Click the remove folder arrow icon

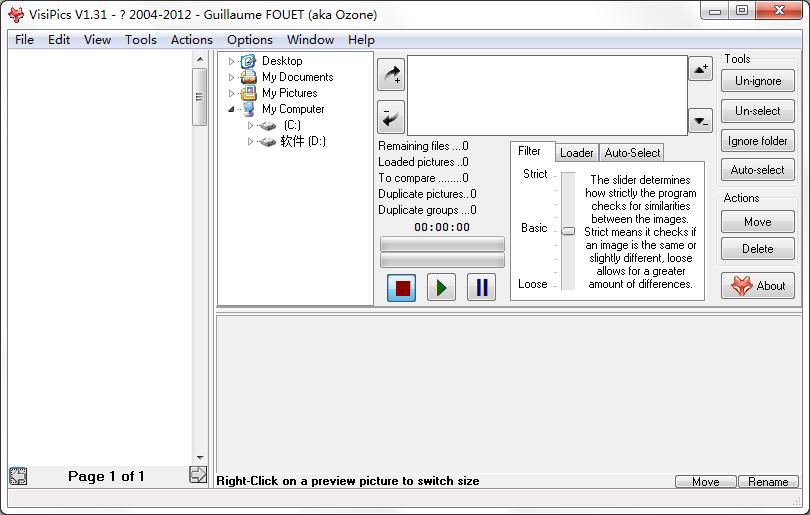[x=391, y=117]
